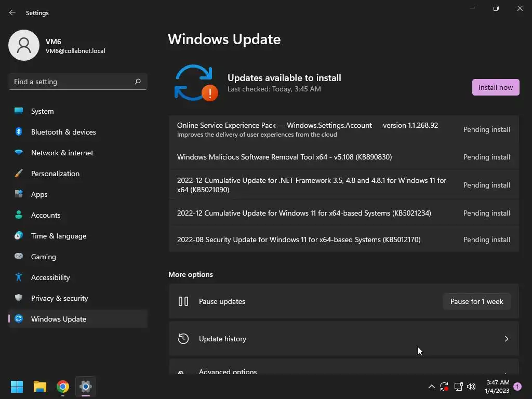Click VM6@collabnet.local account email
The width and height of the screenshot is (532, 399).
click(75, 51)
